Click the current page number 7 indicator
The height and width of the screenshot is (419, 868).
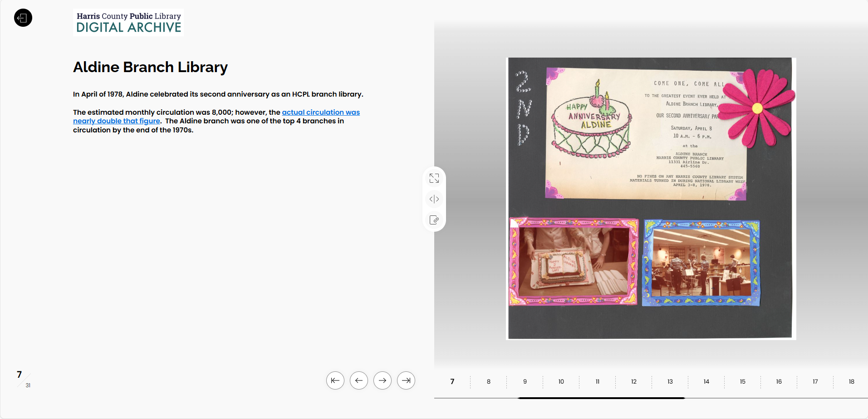(x=19, y=375)
